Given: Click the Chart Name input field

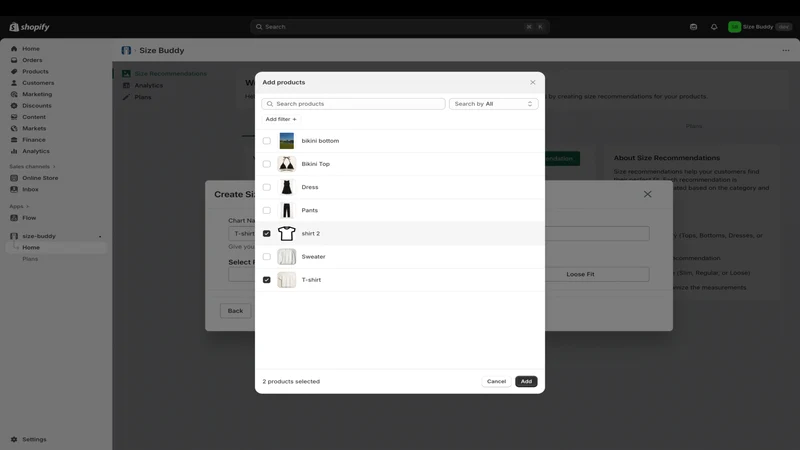Looking at the screenshot, I should coord(439,234).
